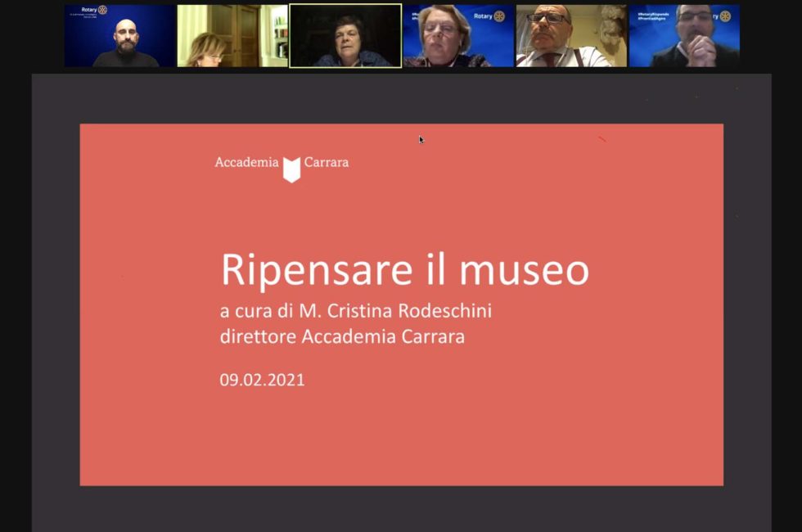Click the date 09.02.2021 on slide
The image size is (802, 532).
coord(262,380)
